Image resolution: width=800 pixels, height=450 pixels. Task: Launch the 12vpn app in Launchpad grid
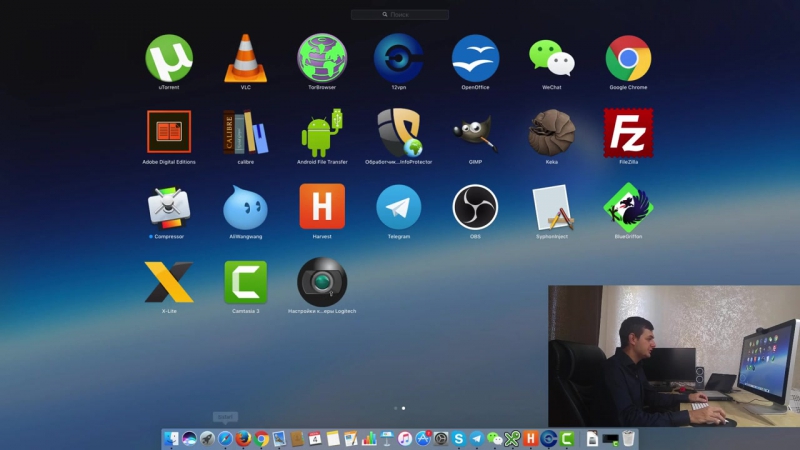pos(398,58)
